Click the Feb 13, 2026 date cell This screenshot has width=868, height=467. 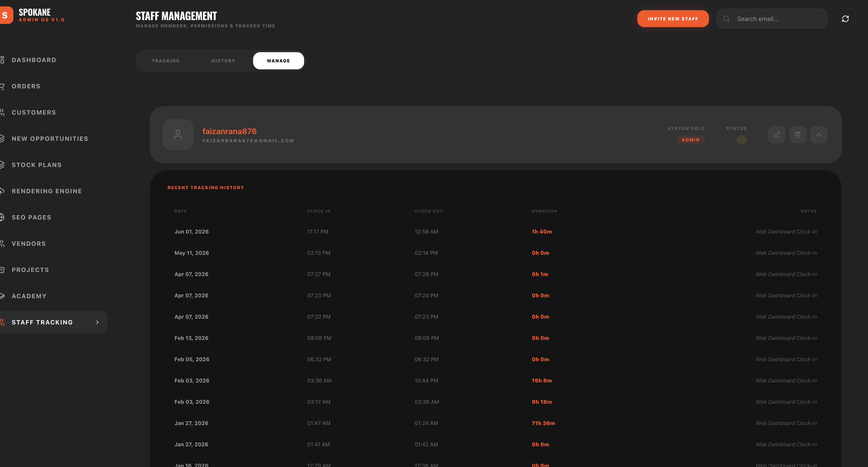click(x=191, y=338)
